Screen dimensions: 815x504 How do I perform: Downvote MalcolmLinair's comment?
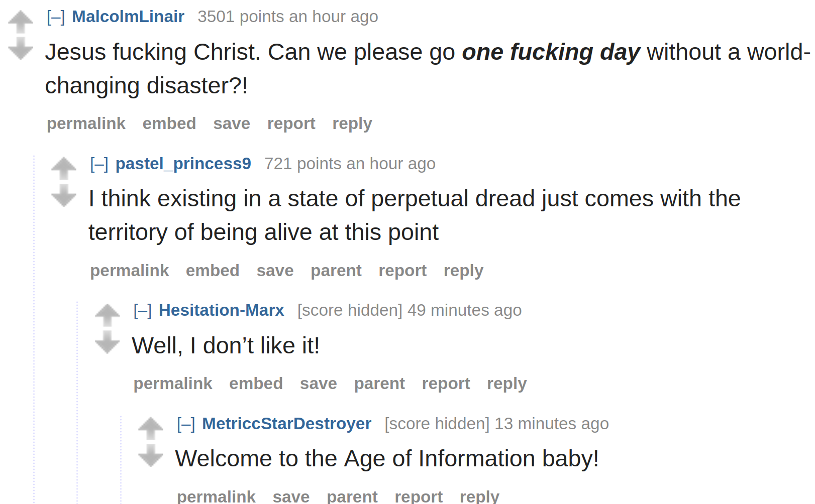coord(21,49)
